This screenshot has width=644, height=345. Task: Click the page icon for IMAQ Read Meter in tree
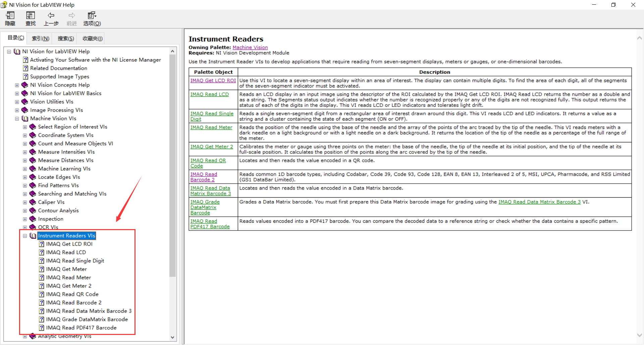pos(42,278)
